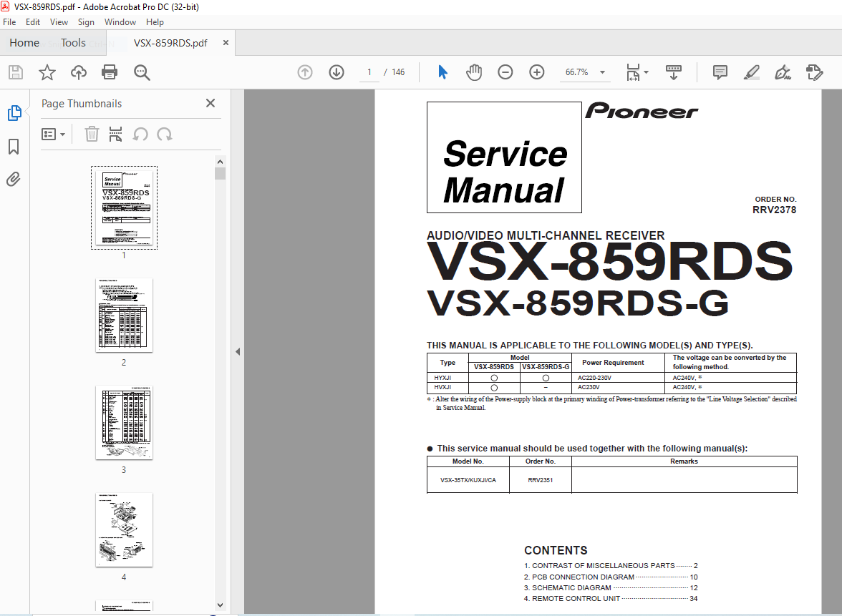842x616 pixels.
Task: Open the Sign menu
Action: point(86,22)
